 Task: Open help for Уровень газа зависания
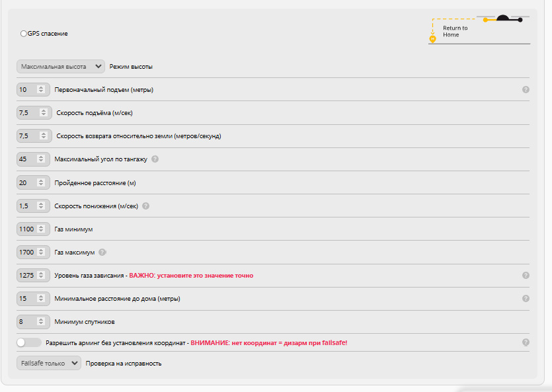tap(526, 276)
